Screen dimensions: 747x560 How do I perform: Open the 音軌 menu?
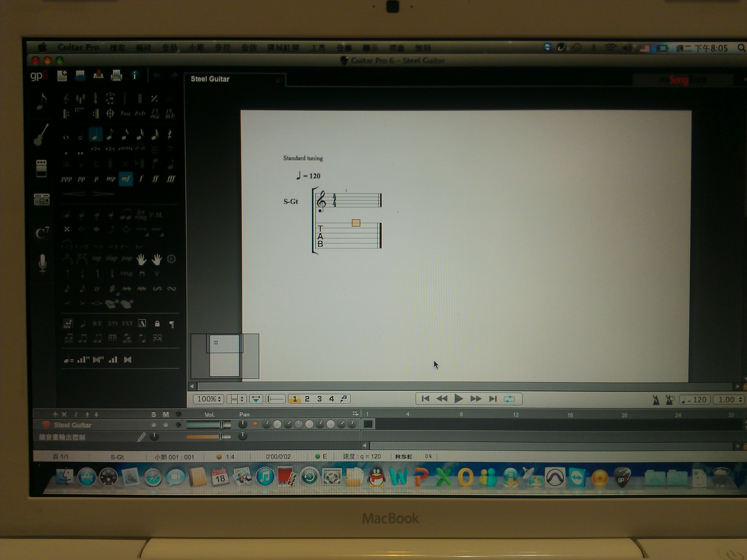[x=170, y=48]
